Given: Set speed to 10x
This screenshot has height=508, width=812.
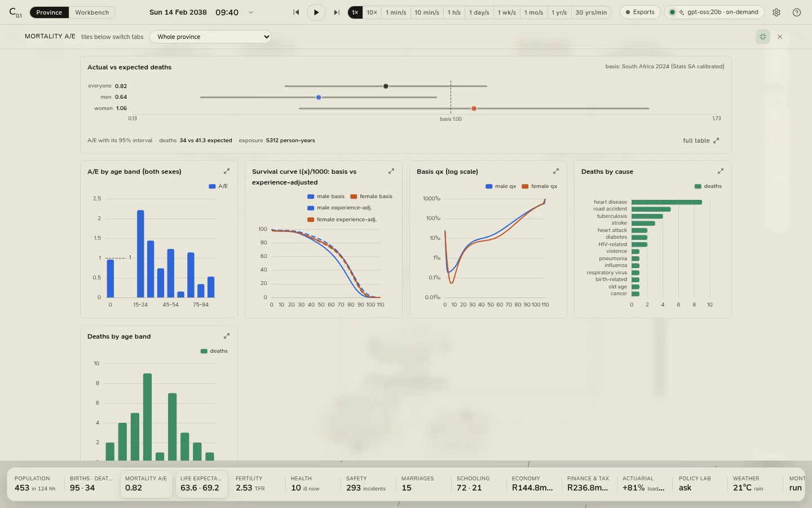Looking at the screenshot, I should click(372, 12).
